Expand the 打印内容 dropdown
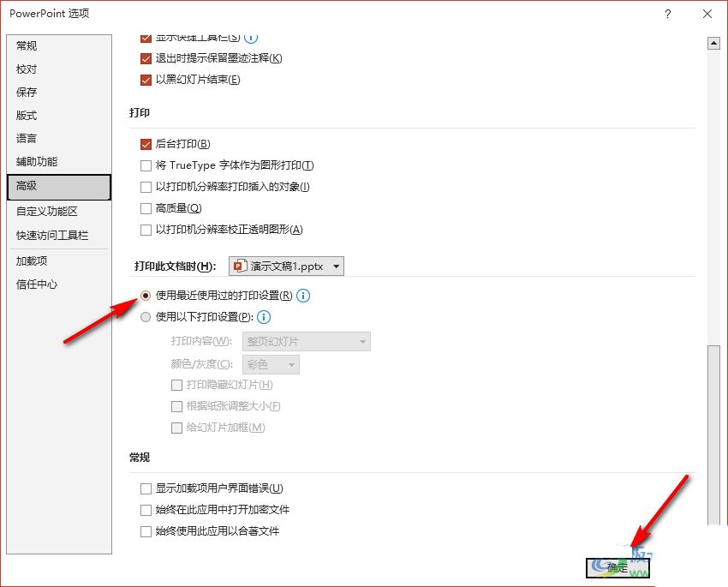The image size is (728, 587). click(x=307, y=342)
